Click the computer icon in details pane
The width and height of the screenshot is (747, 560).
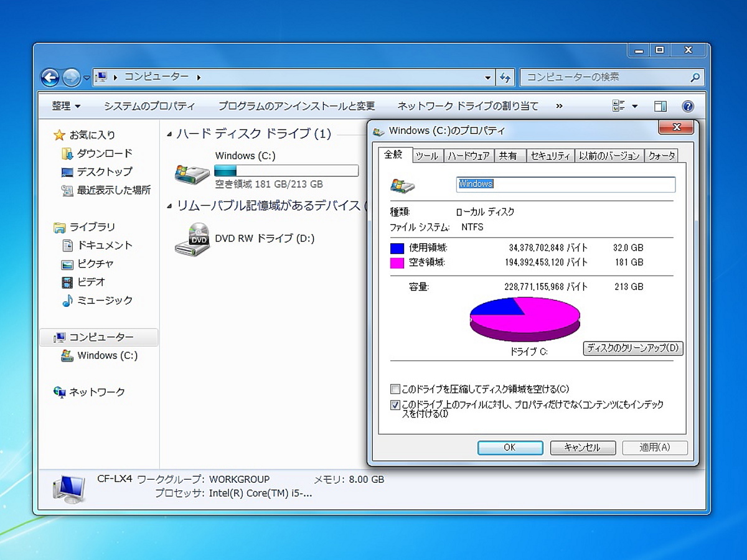(x=68, y=490)
